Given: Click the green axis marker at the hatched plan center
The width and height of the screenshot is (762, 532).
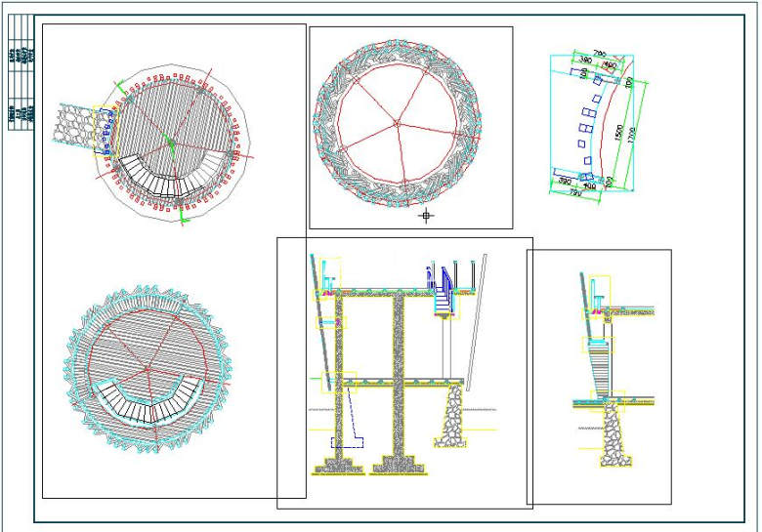Looking at the screenshot, I should 169,141.
